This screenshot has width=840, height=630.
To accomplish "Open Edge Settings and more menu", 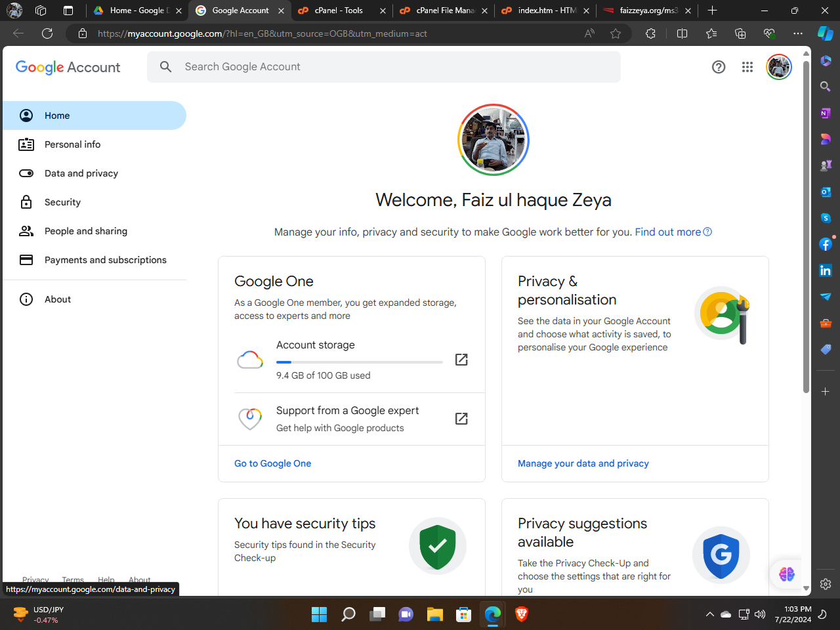I will [x=798, y=33].
